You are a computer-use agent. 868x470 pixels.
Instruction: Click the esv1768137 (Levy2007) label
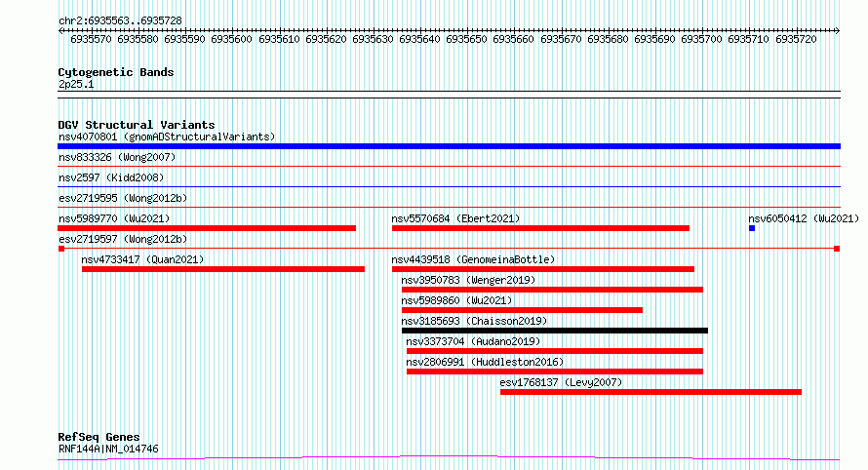pyautogui.click(x=561, y=382)
